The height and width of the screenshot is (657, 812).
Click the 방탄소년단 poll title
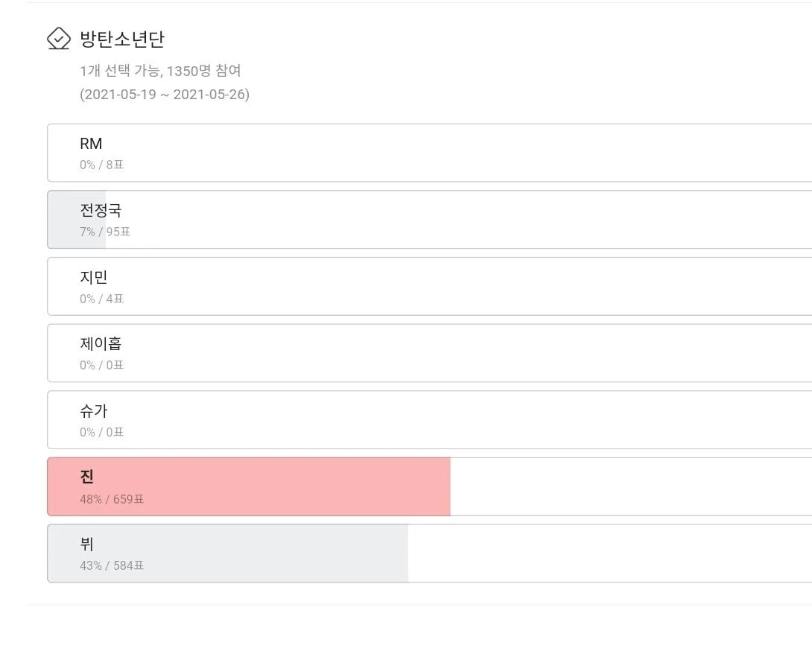(122, 39)
